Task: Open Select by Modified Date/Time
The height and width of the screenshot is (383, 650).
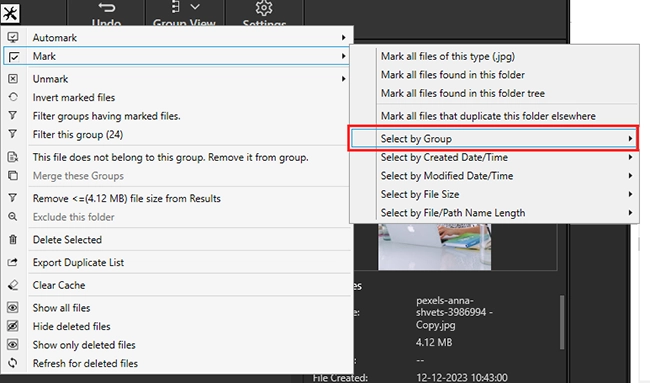Action: [x=494, y=176]
